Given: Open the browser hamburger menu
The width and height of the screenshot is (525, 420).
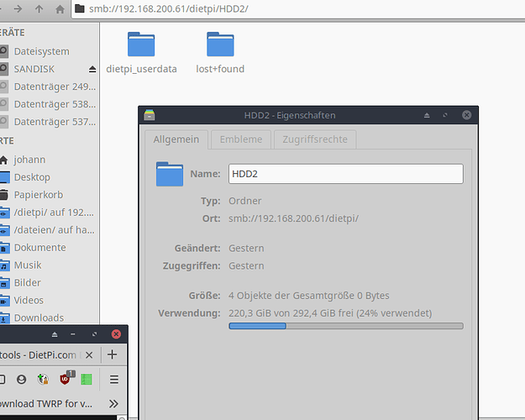Looking at the screenshot, I should click(114, 380).
